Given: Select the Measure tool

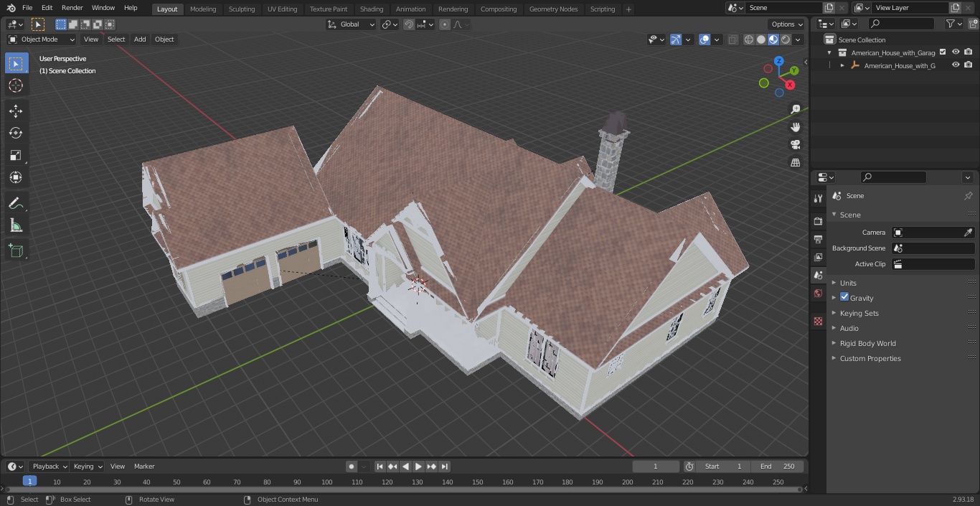Looking at the screenshot, I should [16, 226].
